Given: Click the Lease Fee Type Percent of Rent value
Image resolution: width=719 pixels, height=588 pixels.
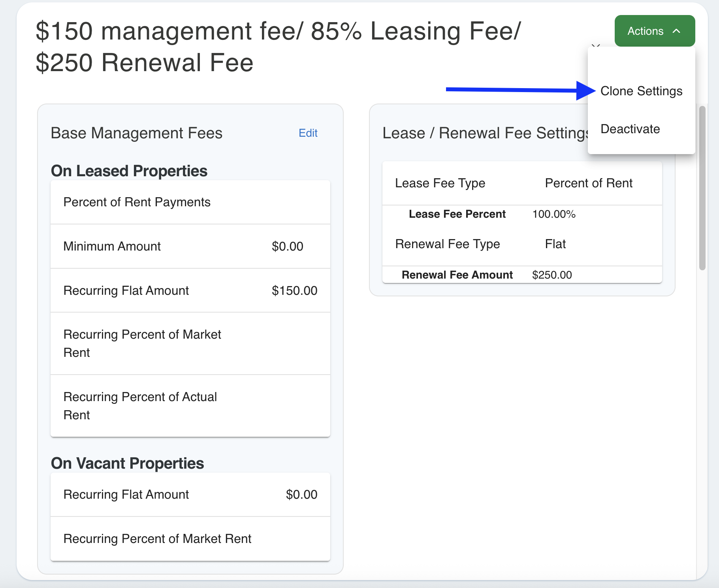Looking at the screenshot, I should coord(588,183).
